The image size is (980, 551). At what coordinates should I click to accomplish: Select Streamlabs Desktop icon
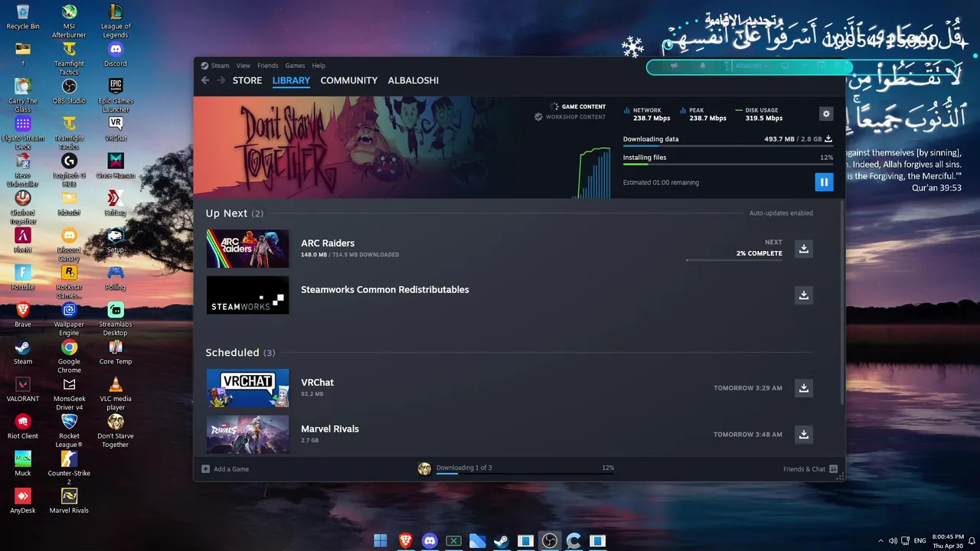pyautogui.click(x=116, y=318)
